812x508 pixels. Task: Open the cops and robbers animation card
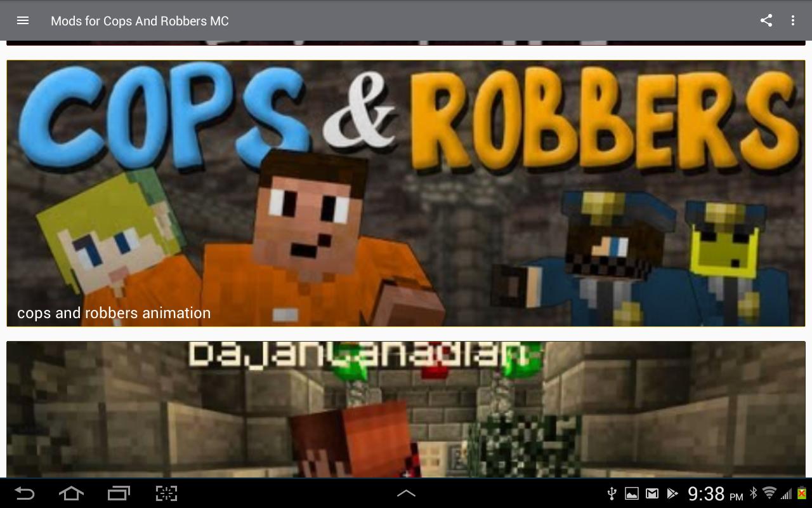(x=406, y=194)
